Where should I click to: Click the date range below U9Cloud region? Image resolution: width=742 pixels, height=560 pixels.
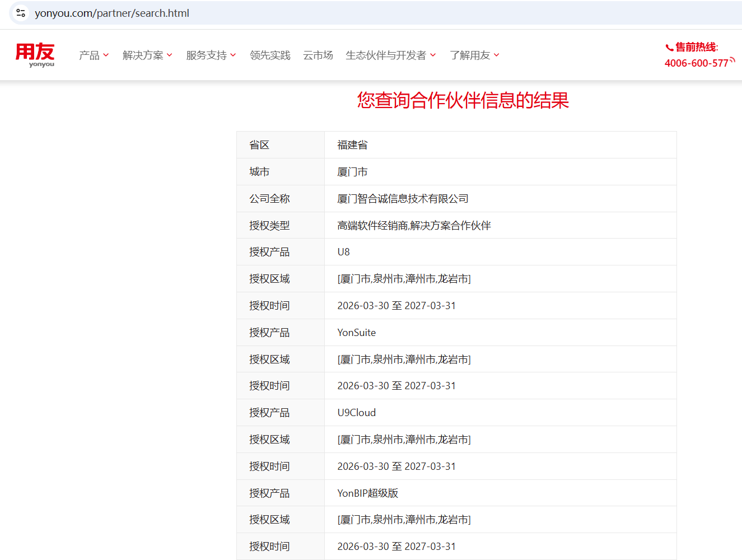396,466
